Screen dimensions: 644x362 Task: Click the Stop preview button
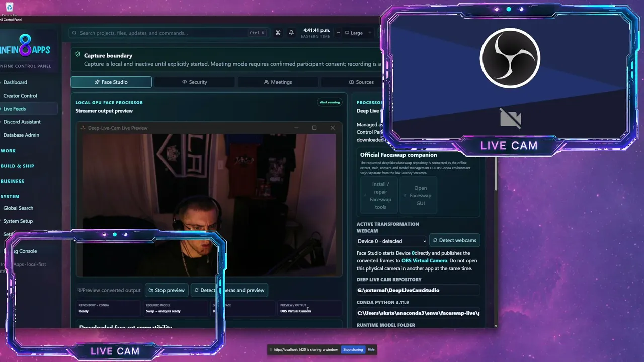[x=167, y=290]
